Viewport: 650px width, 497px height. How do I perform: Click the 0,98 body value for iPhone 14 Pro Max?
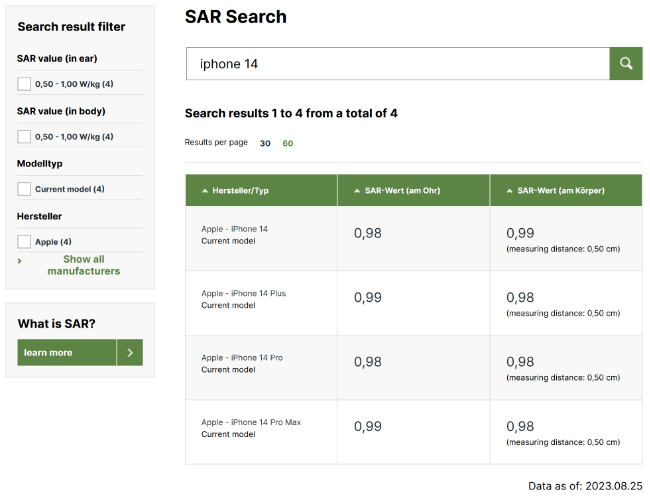click(x=520, y=426)
